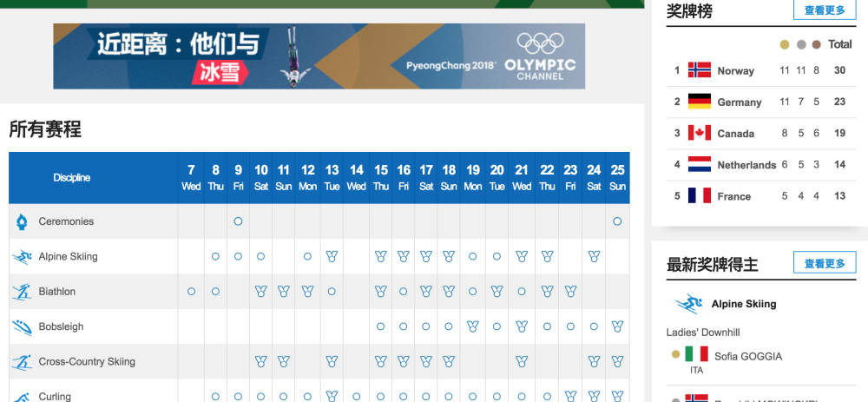Select the Biathlon pictogram icon
This screenshot has height=402, width=868.
point(23,292)
